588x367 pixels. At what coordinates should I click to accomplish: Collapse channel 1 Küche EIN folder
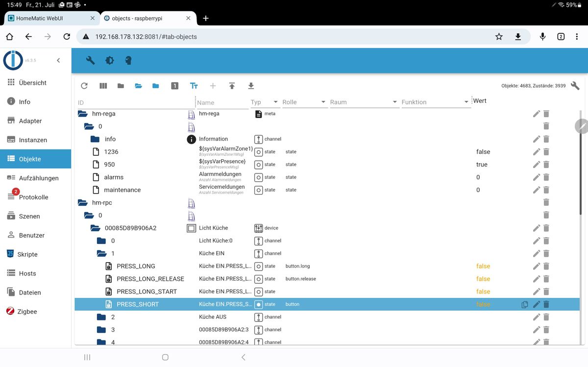click(x=101, y=253)
